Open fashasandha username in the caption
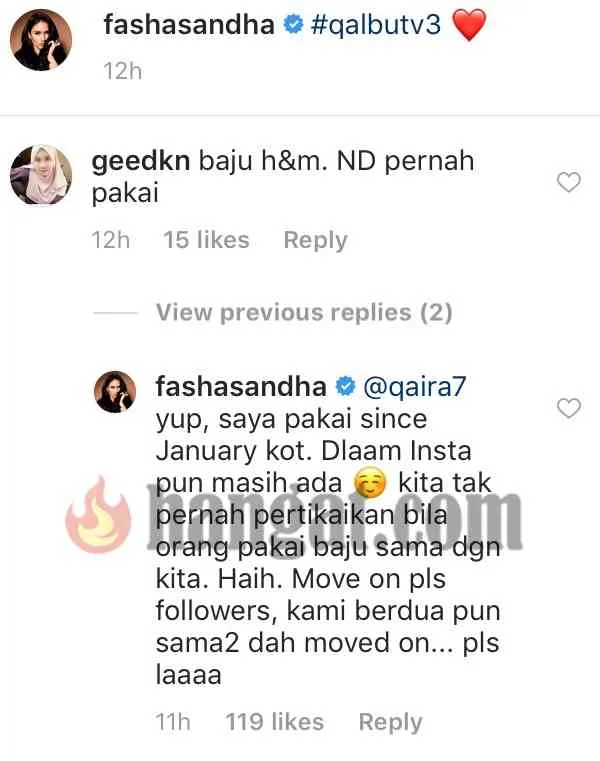Viewport: 600px width, 761px height. coord(189,24)
